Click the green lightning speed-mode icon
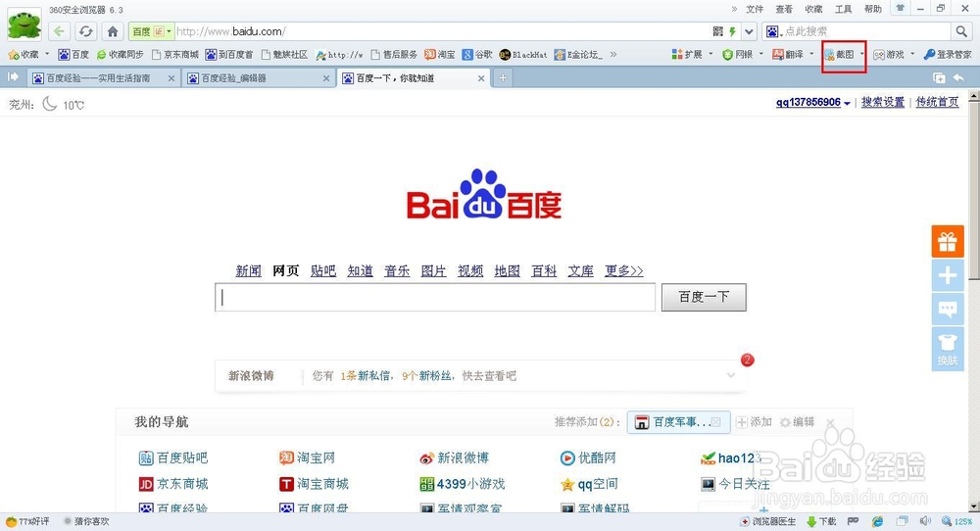This screenshot has height=531, width=980. [x=732, y=31]
